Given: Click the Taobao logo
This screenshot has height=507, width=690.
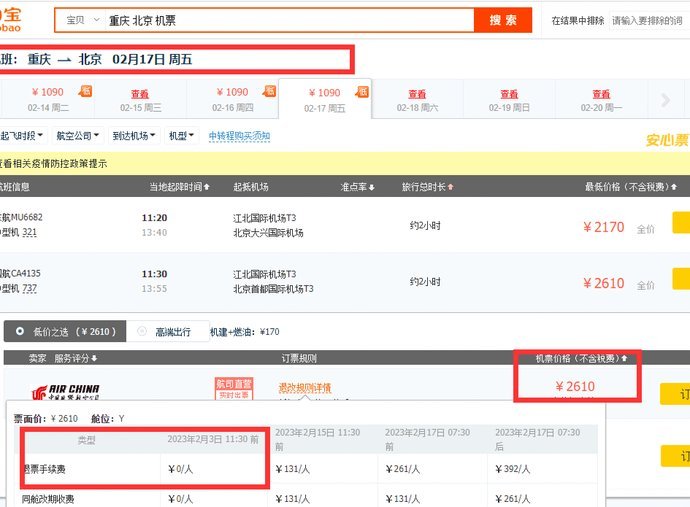Looking at the screenshot, I should coord(11,20).
